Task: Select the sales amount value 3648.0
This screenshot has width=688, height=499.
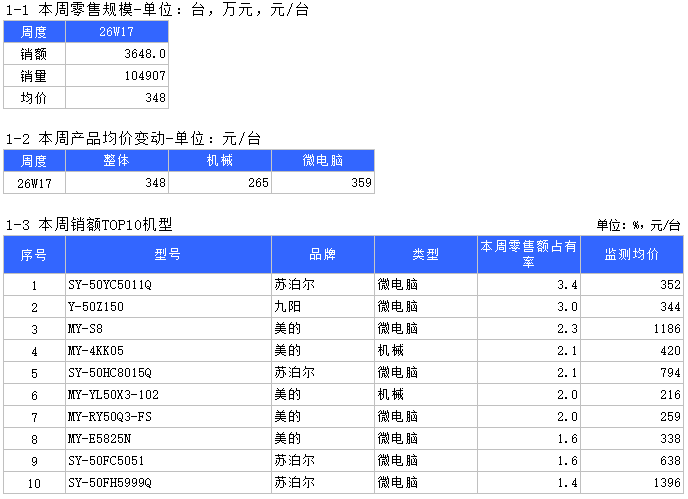Action: click(x=145, y=54)
